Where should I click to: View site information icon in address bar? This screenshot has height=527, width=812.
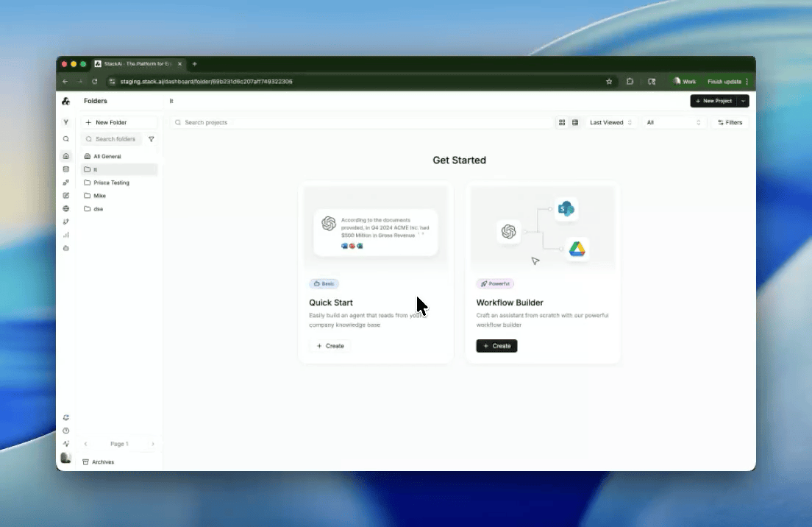112,82
